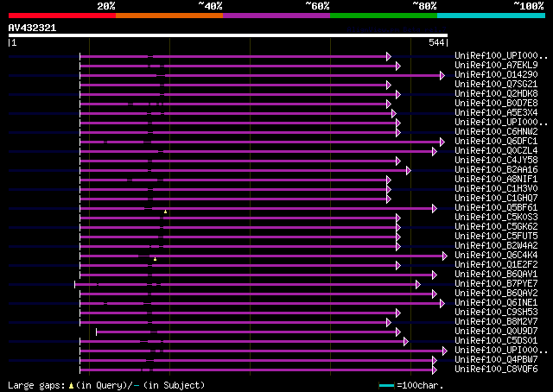
Task: Click the white gap triangle in Q5BF61 row
Action: pos(165,212)
